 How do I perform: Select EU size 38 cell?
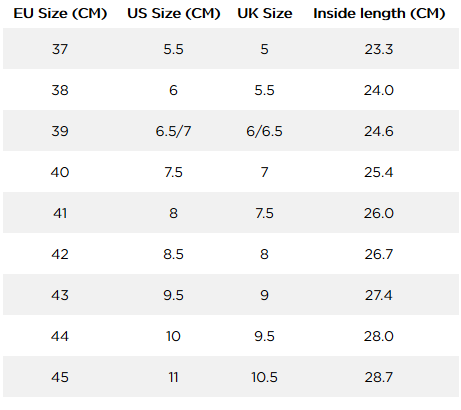click(x=60, y=90)
